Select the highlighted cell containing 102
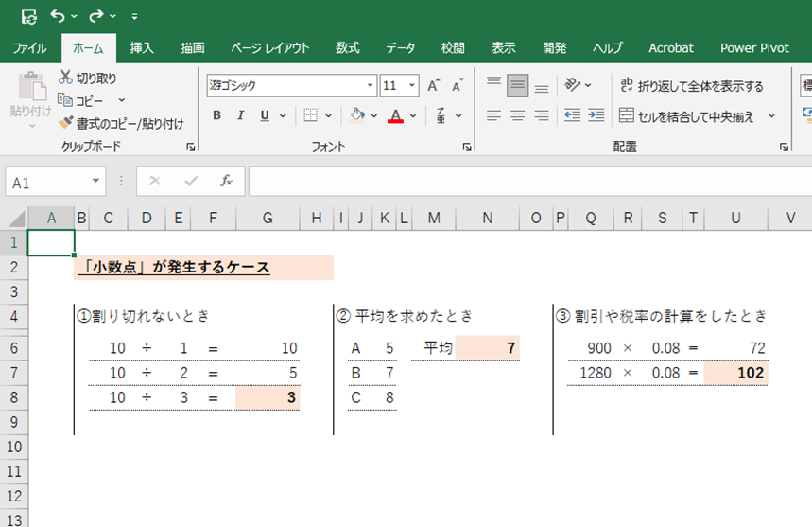This screenshot has height=527, width=812. click(x=735, y=373)
